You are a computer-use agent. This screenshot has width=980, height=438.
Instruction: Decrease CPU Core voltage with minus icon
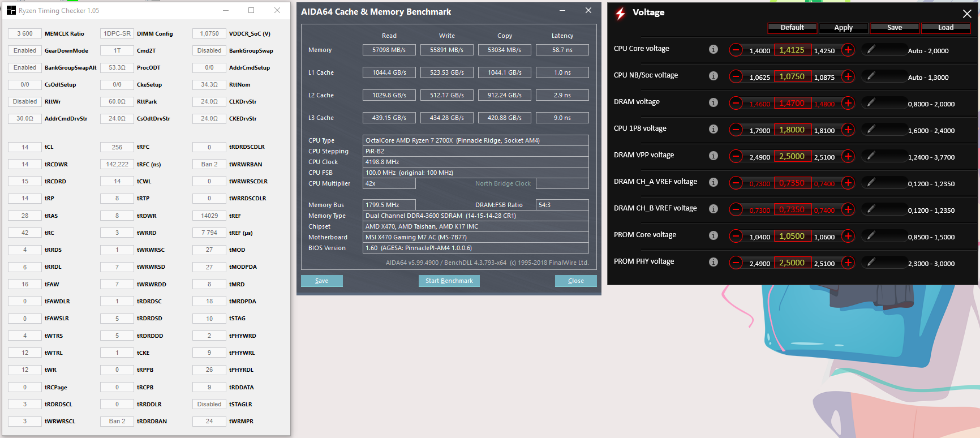coord(736,50)
